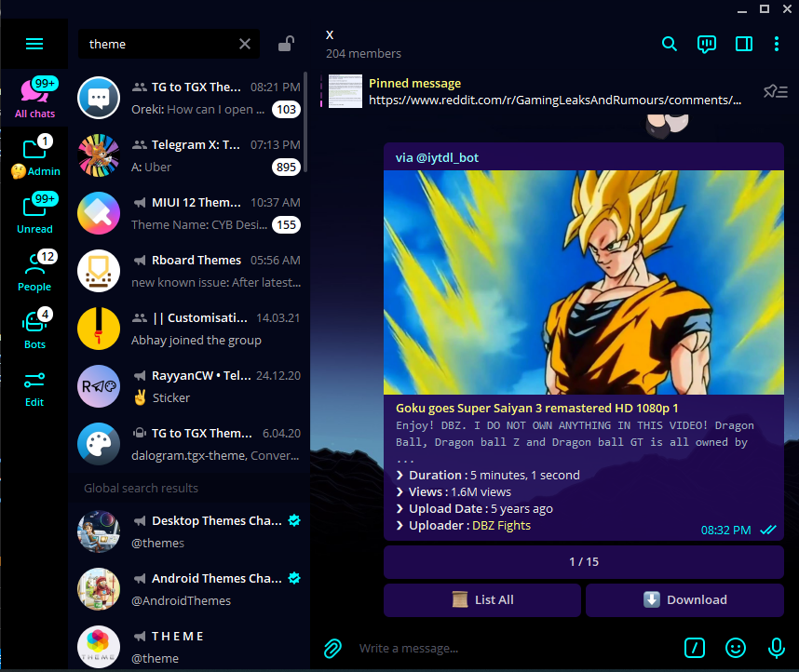Image resolution: width=799 pixels, height=672 pixels.
Task: Click the Write a message field
Action: [x=515, y=648]
